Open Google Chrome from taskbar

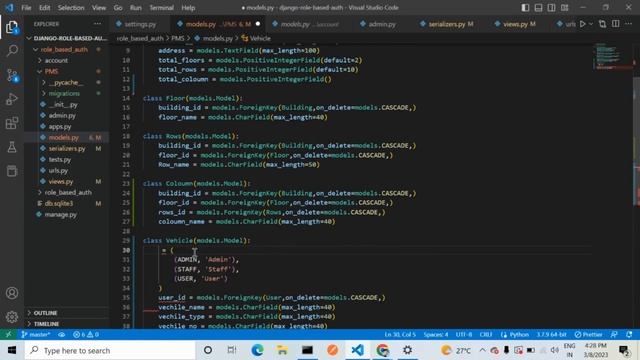click(x=382, y=350)
